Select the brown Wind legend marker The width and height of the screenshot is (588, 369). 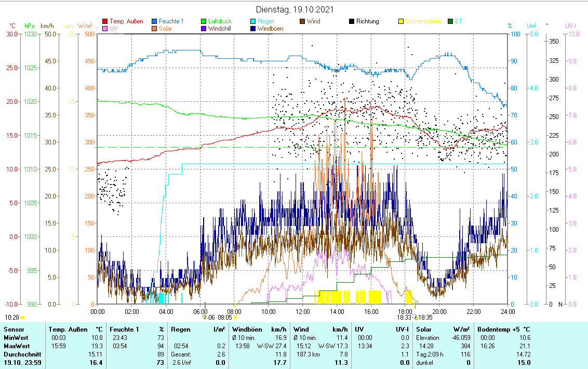point(302,21)
